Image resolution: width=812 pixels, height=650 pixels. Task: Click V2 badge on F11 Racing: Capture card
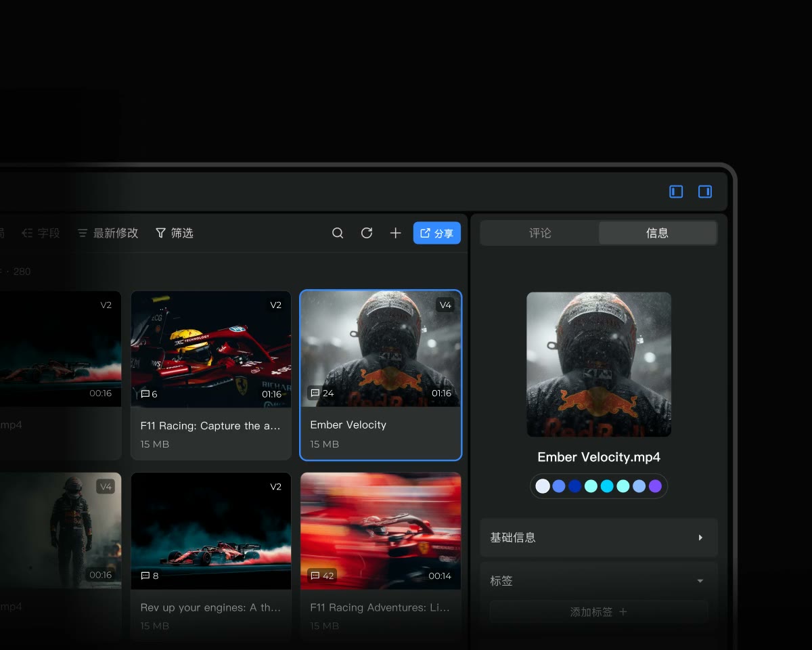(275, 305)
